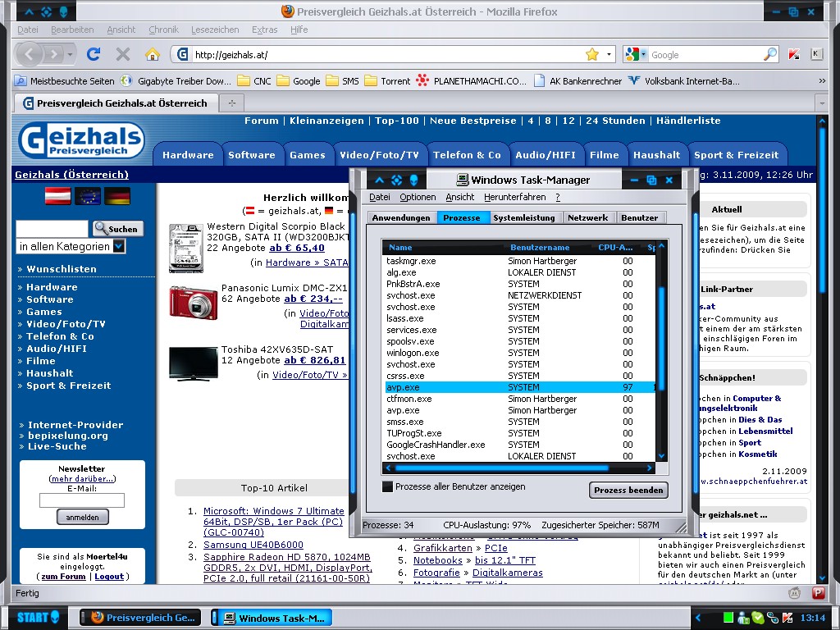
Task: Switch to the Netzwerk tab
Action: click(587, 217)
